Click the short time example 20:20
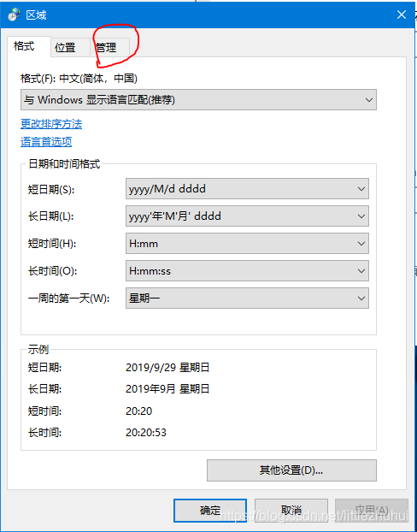 click(139, 411)
